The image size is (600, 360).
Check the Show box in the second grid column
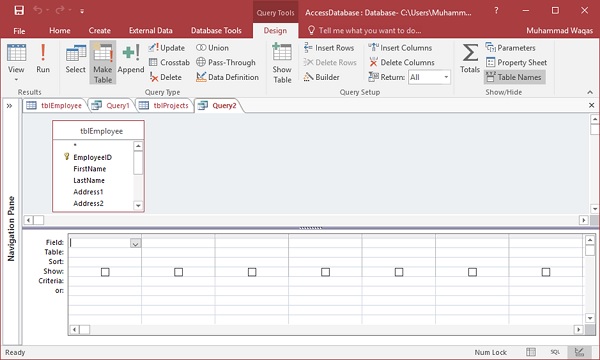point(178,272)
